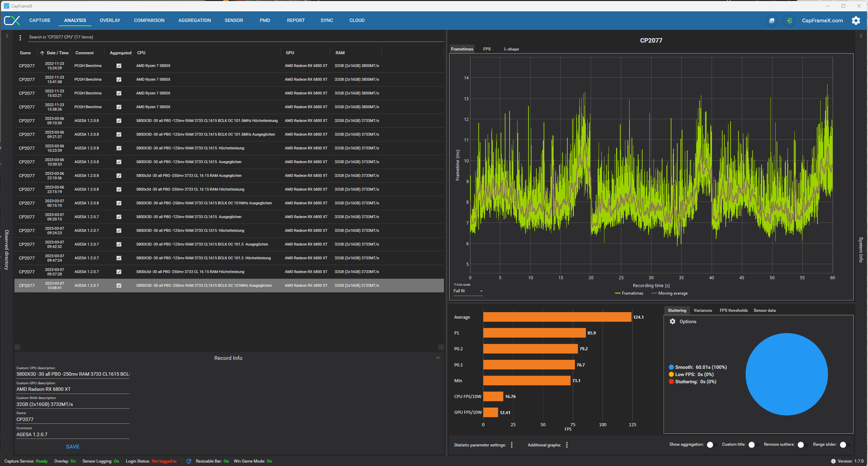
Task: Expand the Observed directory side panel
Action: tap(7, 36)
